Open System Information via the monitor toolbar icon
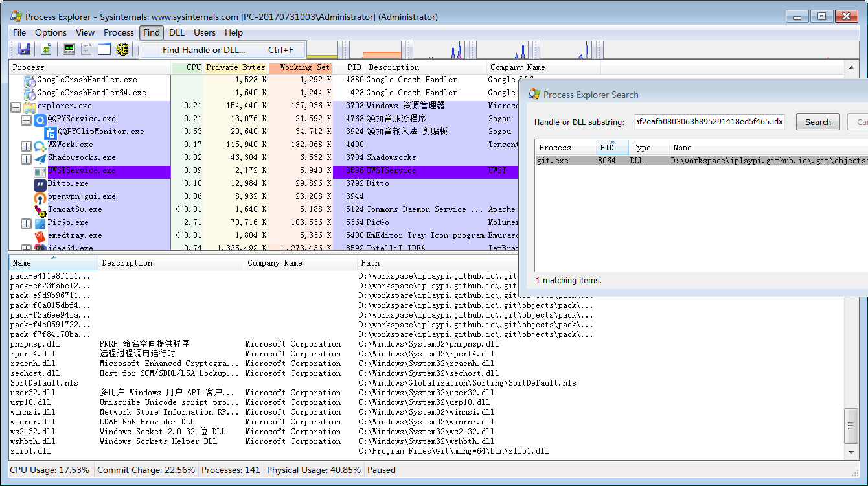868x486 pixels. [69, 49]
